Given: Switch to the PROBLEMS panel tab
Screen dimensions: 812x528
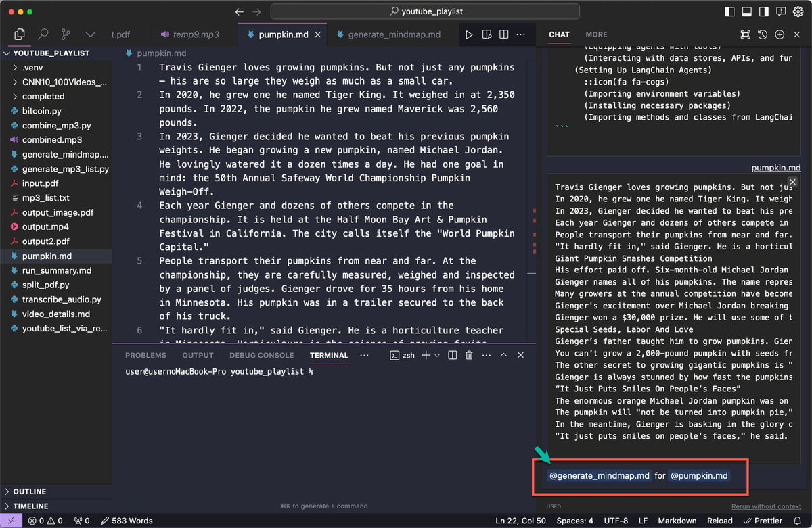Looking at the screenshot, I should click(x=145, y=355).
